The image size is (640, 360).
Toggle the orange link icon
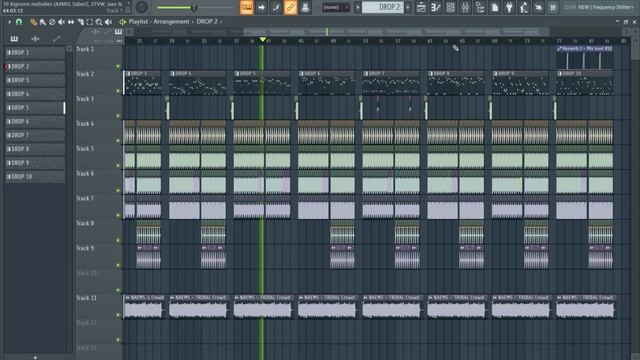[x=290, y=7]
